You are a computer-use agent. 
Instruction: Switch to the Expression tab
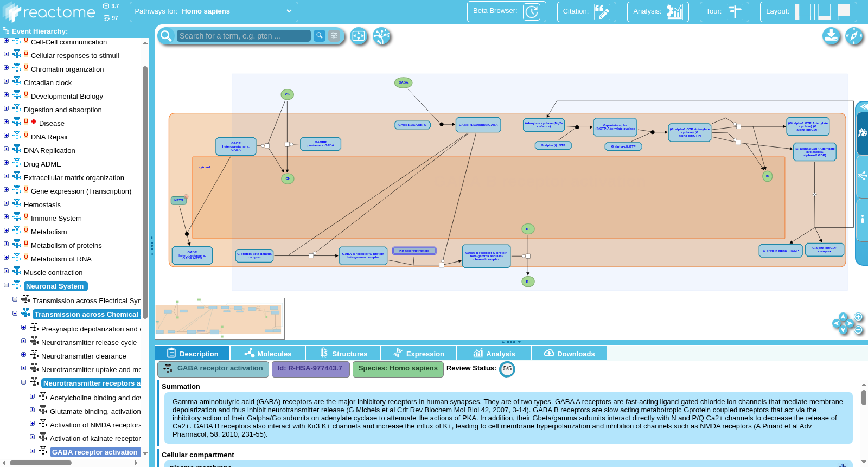click(419, 353)
